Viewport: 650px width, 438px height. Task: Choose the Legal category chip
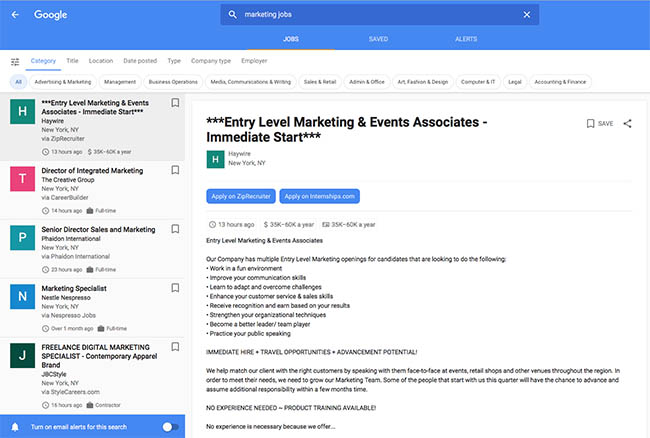coord(515,82)
